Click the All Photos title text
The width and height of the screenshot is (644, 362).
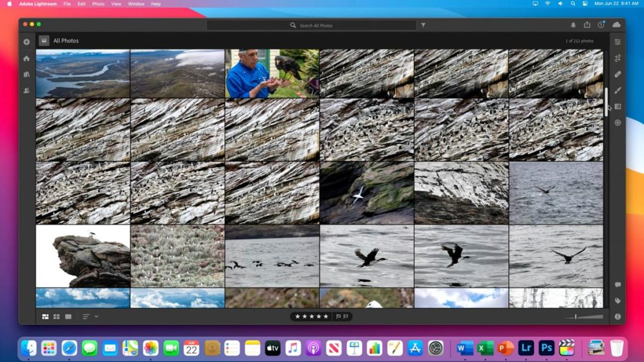(65, 41)
